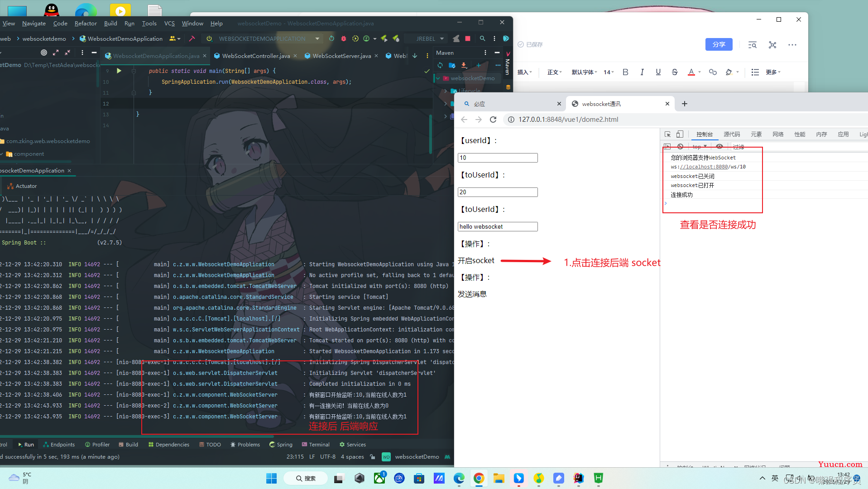Switch to WebSocketServer.java tab
The width and height of the screenshot is (868, 489).
[341, 56]
